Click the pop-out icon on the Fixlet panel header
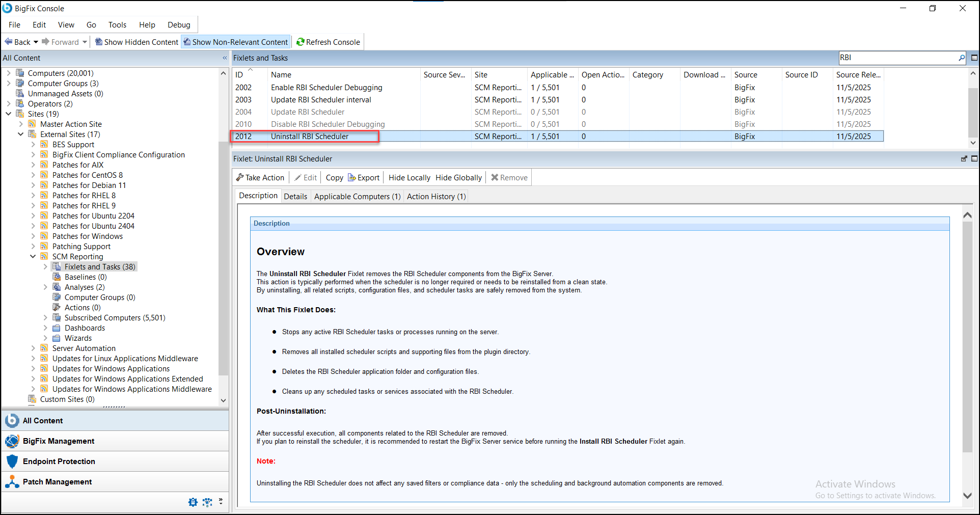980x515 pixels. [x=963, y=158]
